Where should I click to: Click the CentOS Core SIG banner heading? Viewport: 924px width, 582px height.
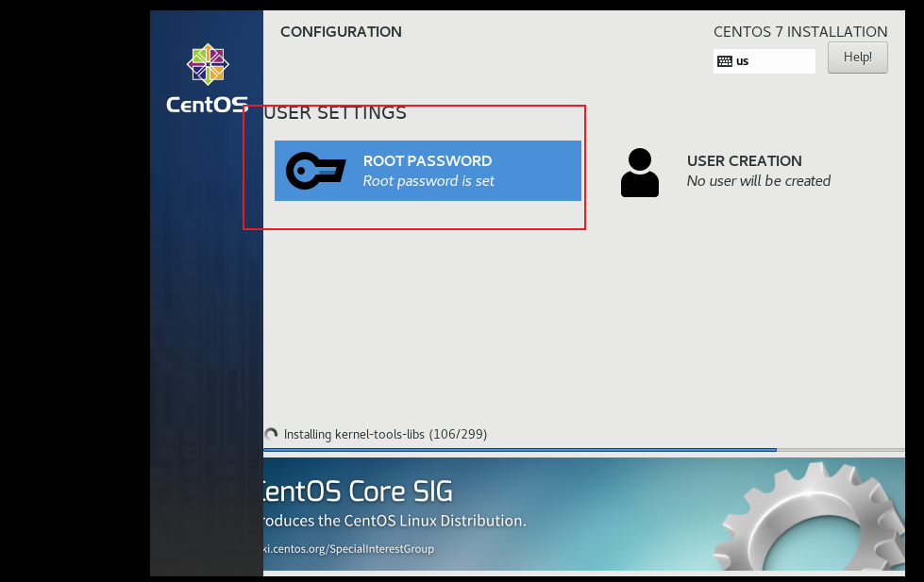[x=358, y=491]
